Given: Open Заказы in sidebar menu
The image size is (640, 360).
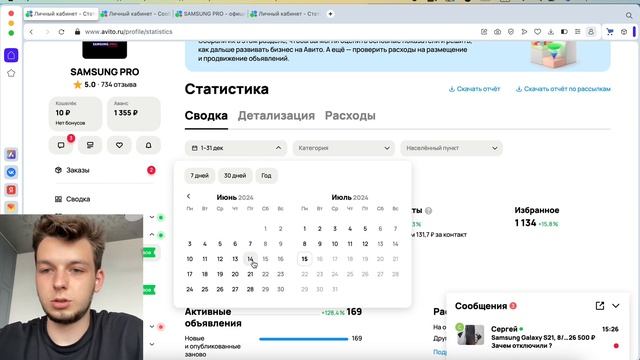Looking at the screenshot, I should [x=78, y=170].
